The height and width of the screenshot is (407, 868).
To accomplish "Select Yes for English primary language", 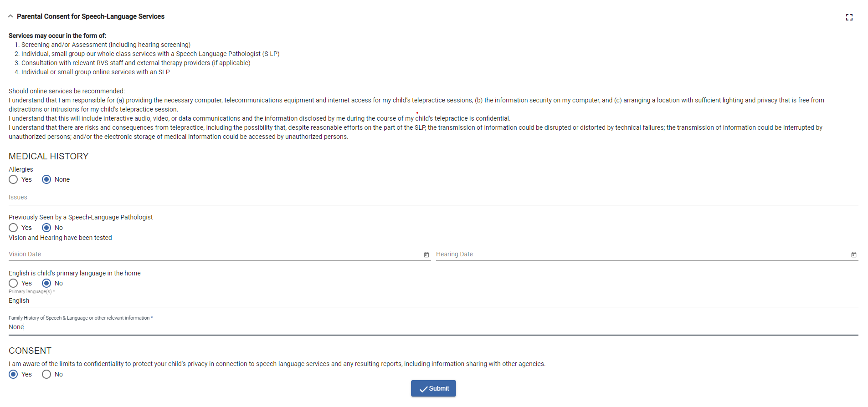I will point(14,283).
